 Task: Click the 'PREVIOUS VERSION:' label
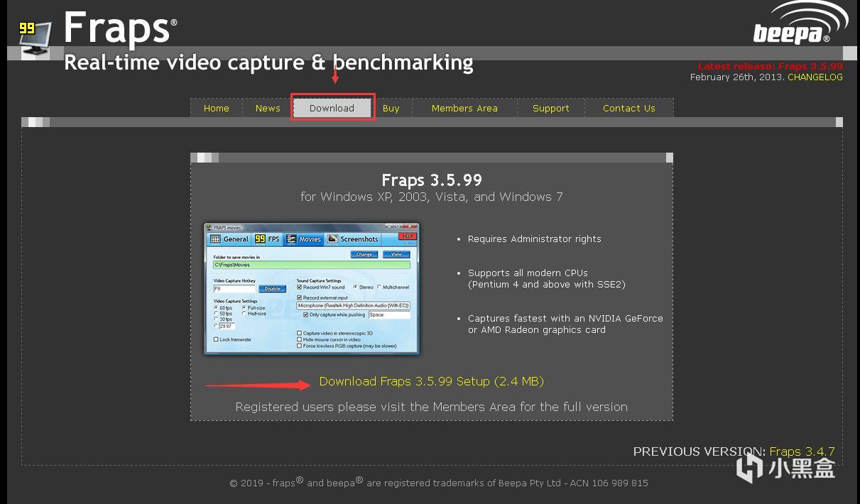700,451
